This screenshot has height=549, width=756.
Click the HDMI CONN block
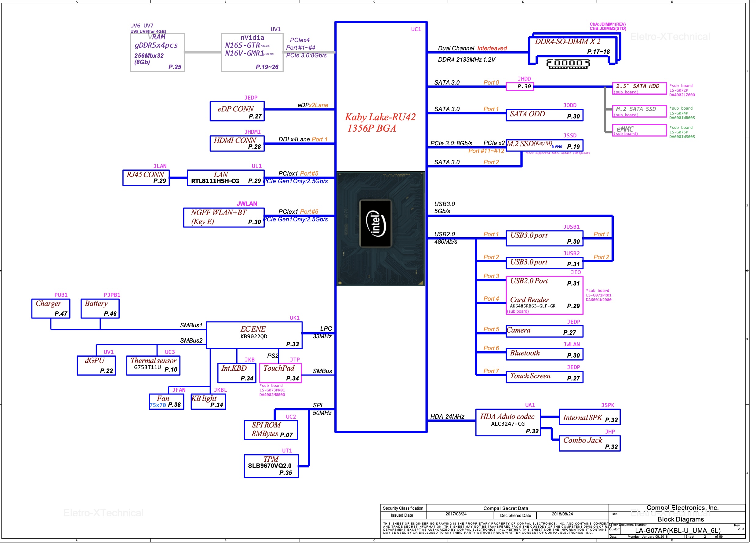237,143
